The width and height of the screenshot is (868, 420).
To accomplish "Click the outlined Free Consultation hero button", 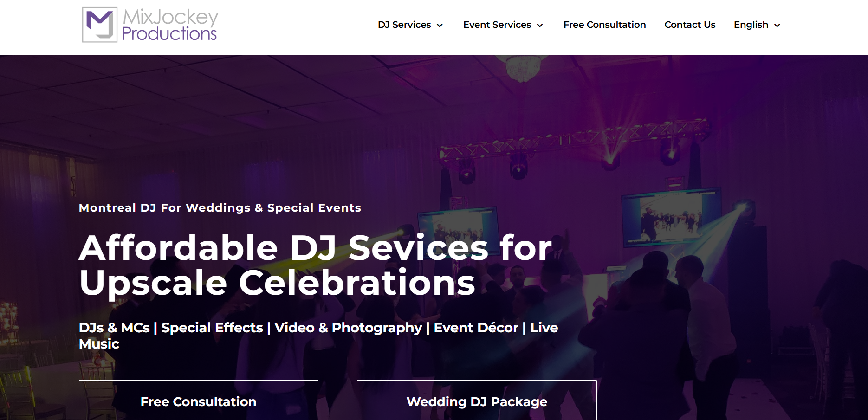I will coord(199,400).
